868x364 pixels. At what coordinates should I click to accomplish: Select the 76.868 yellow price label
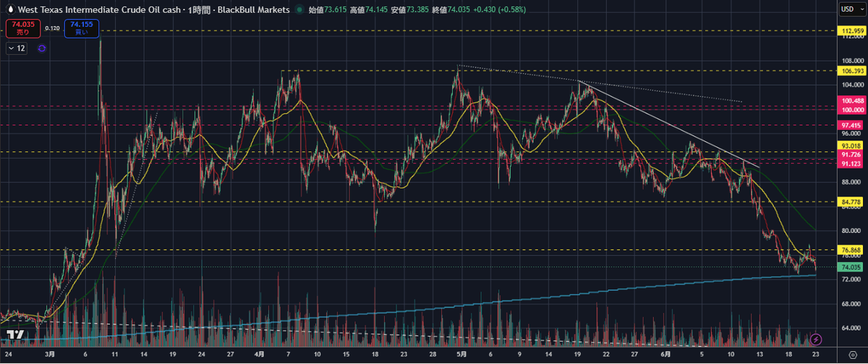[x=850, y=250]
